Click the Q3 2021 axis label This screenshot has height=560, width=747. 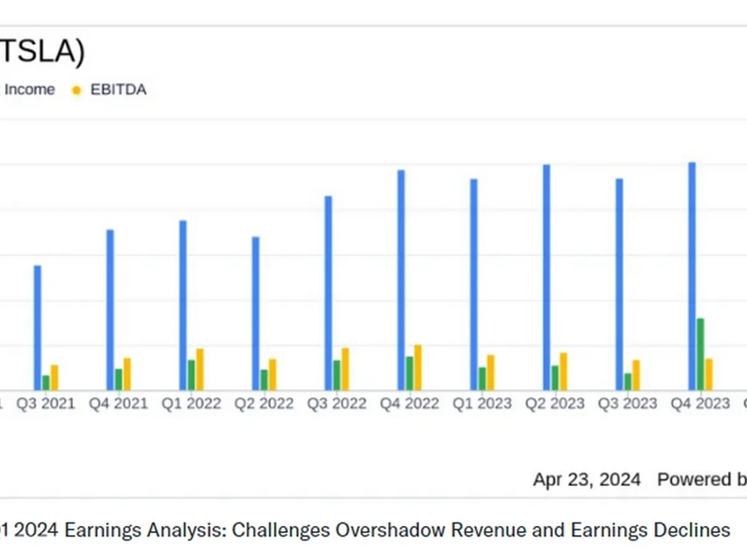(45, 404)
